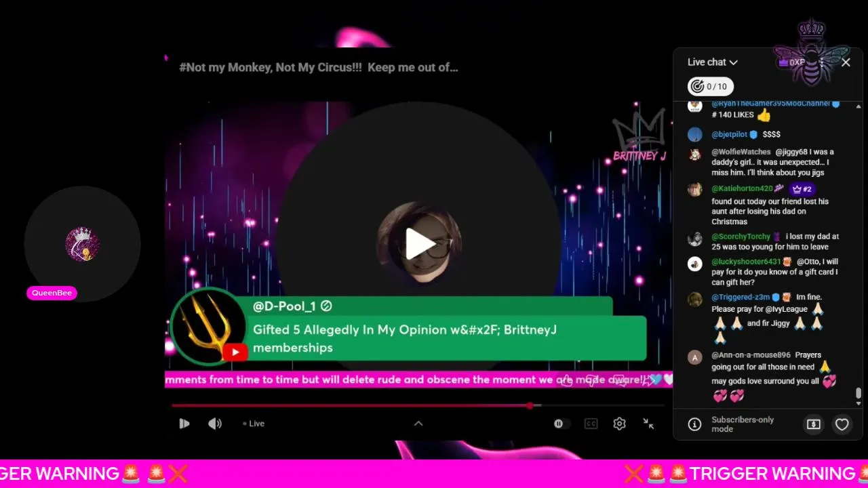Screen dimensions: 868x488
Task: Close the live chat panel
Action: (846, 62)
